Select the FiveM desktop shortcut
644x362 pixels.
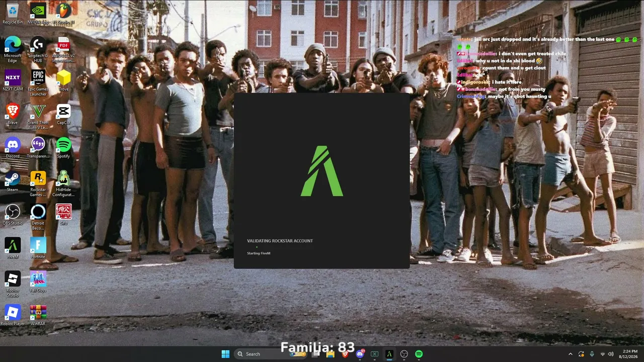click(13, 248)
